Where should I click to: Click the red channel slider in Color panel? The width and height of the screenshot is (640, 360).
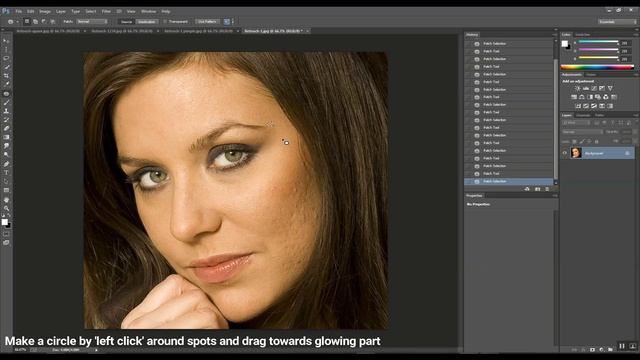[x=598, y=42]
